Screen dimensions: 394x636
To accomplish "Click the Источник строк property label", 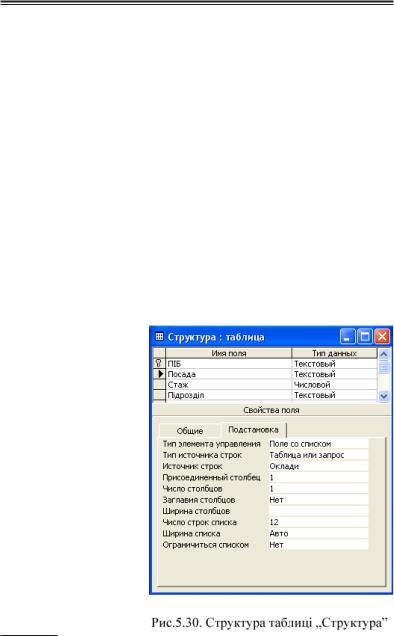I will click(x=192, y=466).
